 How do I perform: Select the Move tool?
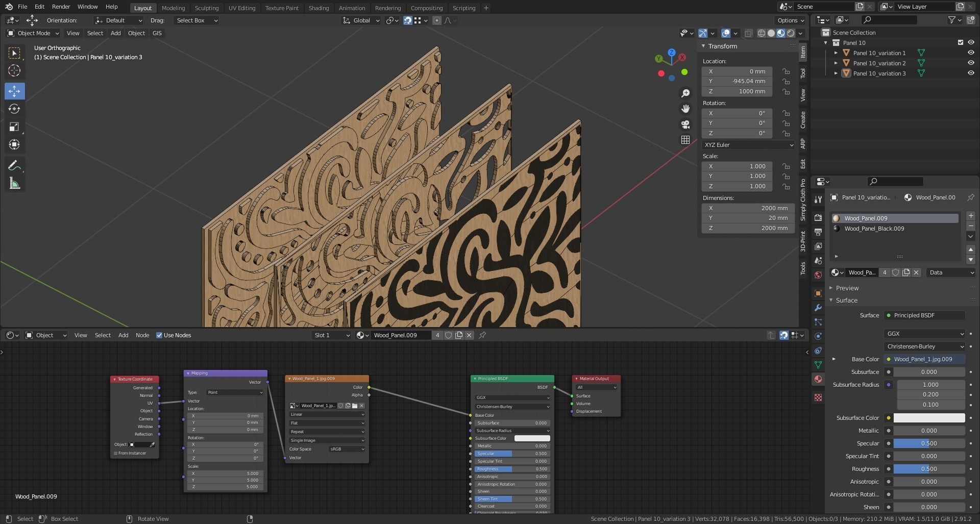click(x=14, y=91)
